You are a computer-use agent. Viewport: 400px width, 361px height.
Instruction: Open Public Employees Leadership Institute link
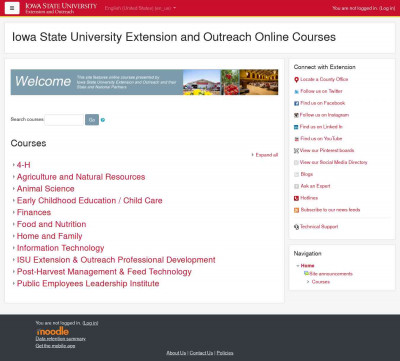[88, 283]
